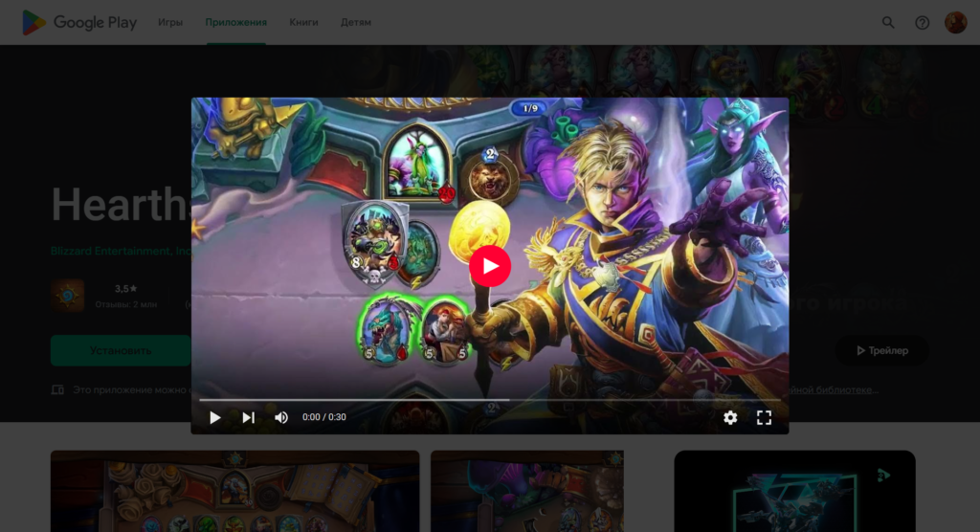The width and height of the screenshot is (980, 532).
Task: Click the Отзывы: 2 млн label
Action: (125, 304)
